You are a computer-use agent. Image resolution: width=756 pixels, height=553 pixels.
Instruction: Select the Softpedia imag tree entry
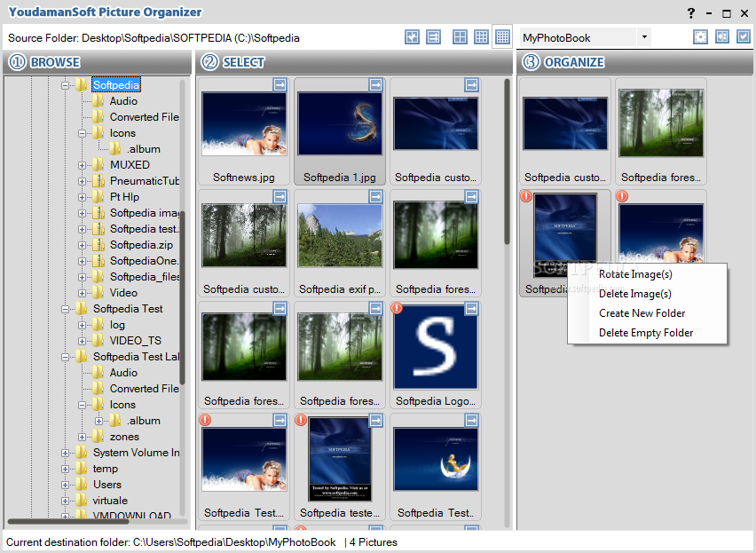[x=144, y=213]
